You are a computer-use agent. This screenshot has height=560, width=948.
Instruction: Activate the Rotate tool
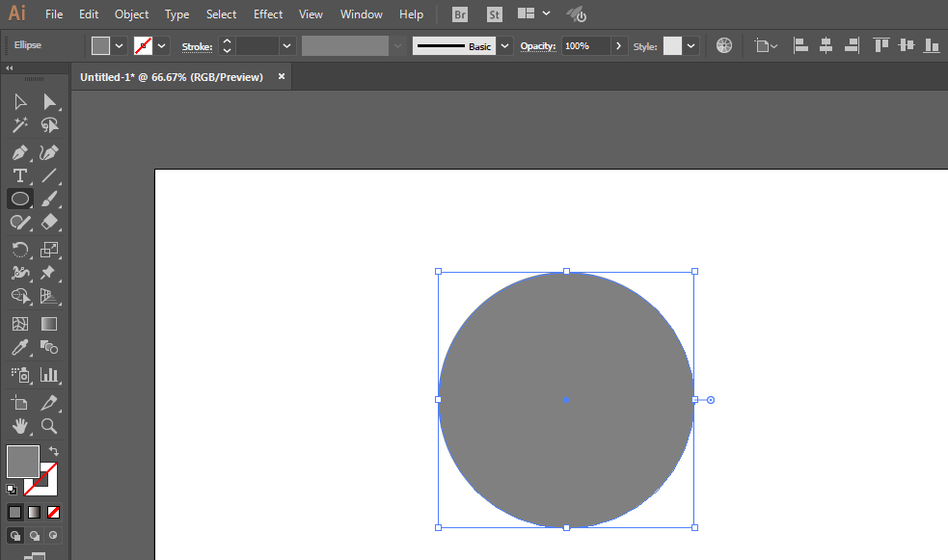pos(20,250)
